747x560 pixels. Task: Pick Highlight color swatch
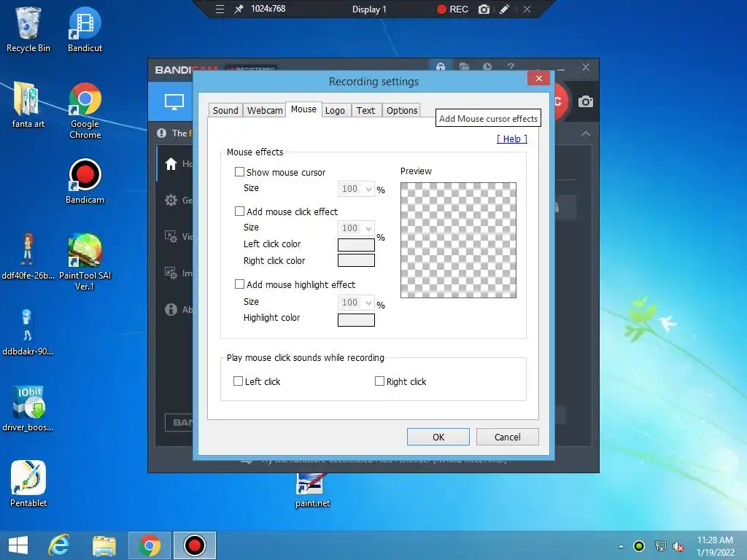[356, 320]
